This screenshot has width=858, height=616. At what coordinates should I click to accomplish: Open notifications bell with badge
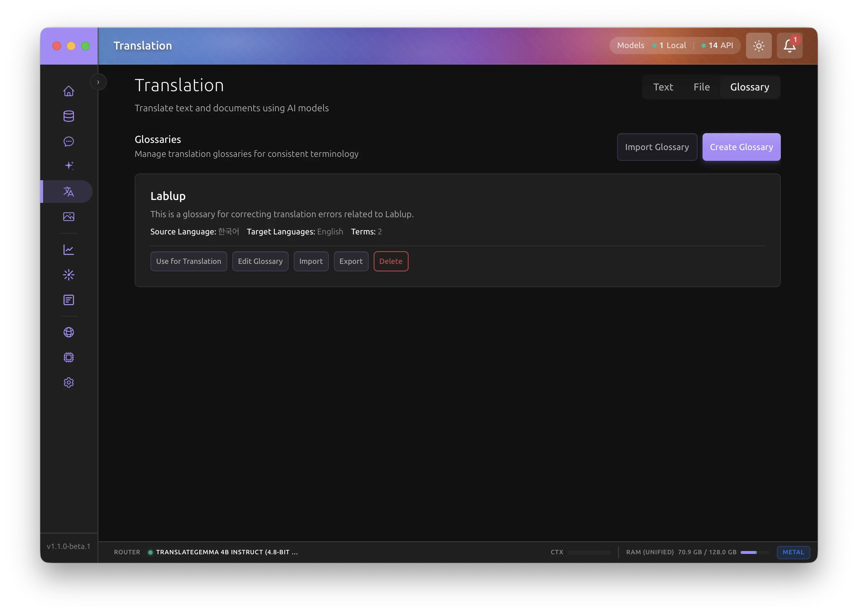coord(789,46)
